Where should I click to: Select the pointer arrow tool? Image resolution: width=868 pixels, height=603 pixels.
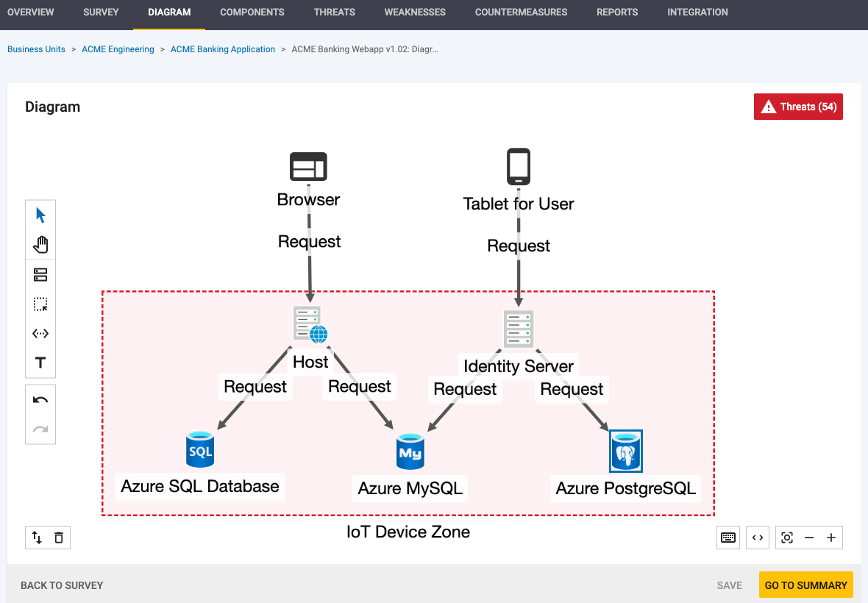40,215
